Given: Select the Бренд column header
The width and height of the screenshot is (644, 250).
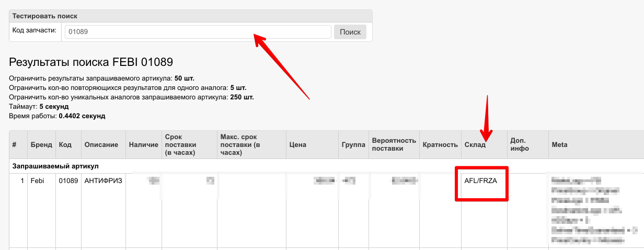Looking at the screenshot, I should (41, 144).
